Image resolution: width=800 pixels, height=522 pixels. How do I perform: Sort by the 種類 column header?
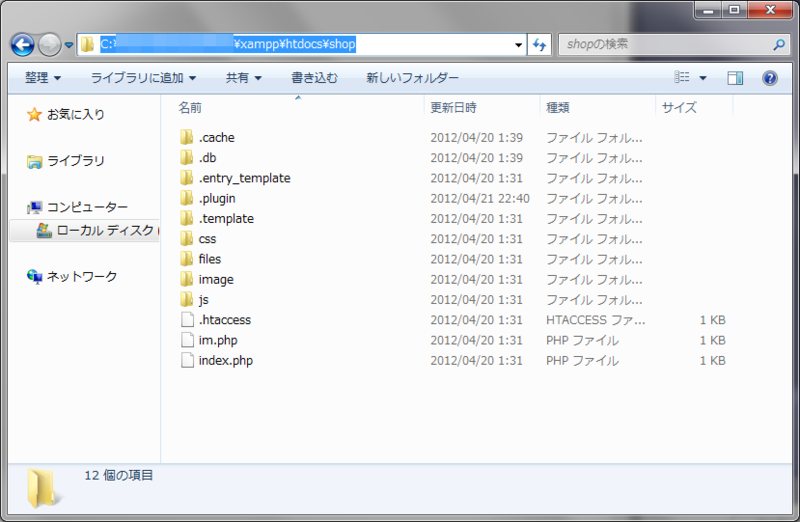[558, 108]
